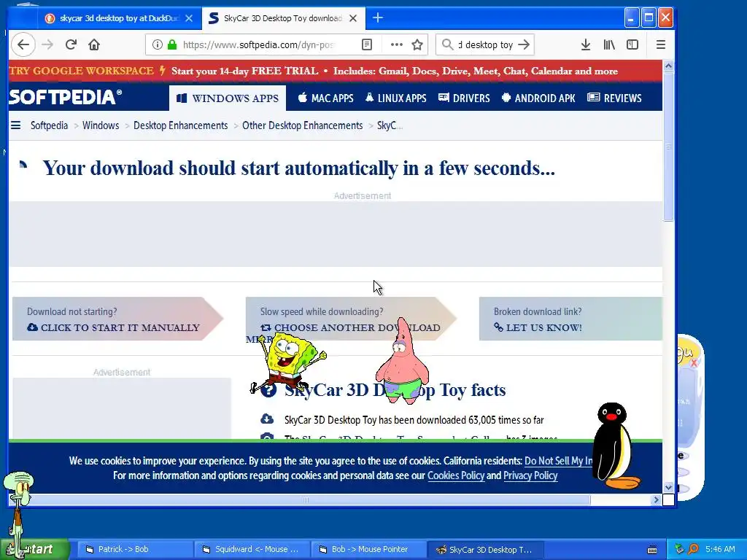The width and height of the screenshot is (747, 560).
Task: Click the vertical scrollbar down arrow
Action: click(x=668, y=488)
